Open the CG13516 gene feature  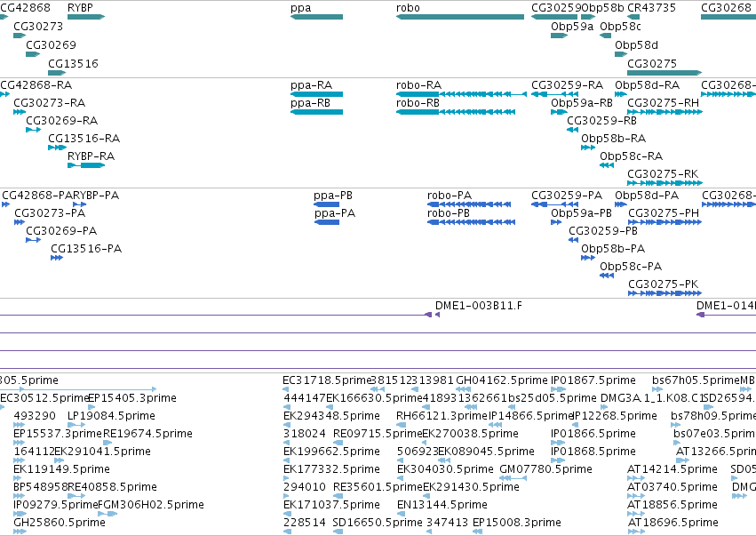(x=56, y=73)
